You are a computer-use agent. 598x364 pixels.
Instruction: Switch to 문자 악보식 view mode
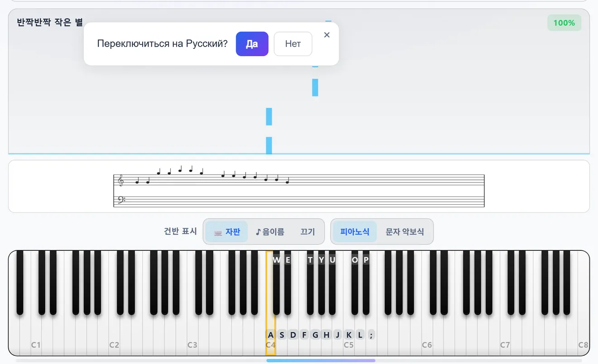coord(405,232)
